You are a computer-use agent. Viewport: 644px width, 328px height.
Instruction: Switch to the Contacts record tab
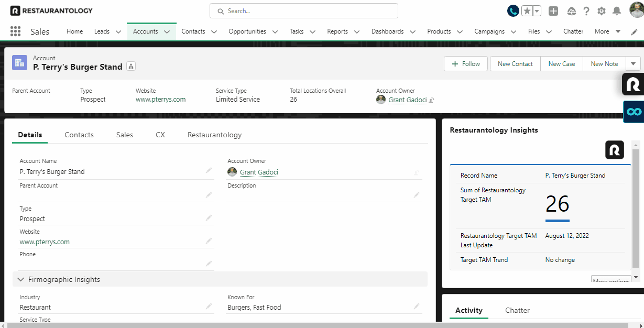point(79,135)
